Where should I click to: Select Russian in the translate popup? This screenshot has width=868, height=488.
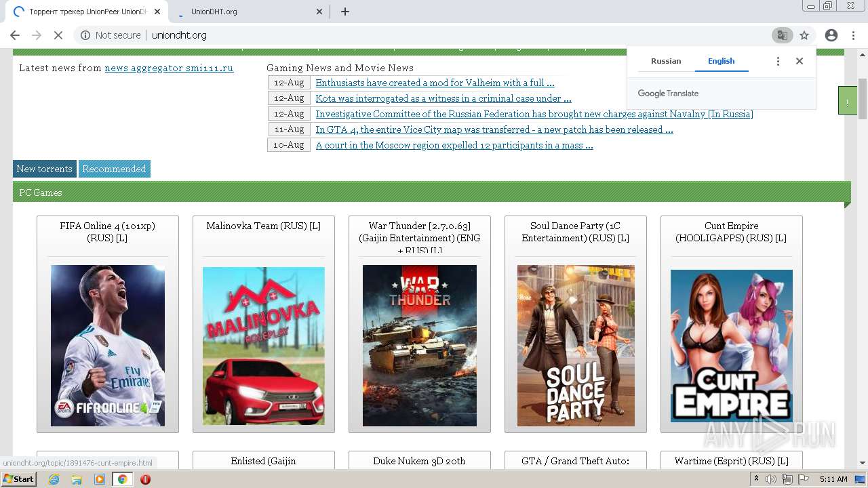click(x=666, y=61)
